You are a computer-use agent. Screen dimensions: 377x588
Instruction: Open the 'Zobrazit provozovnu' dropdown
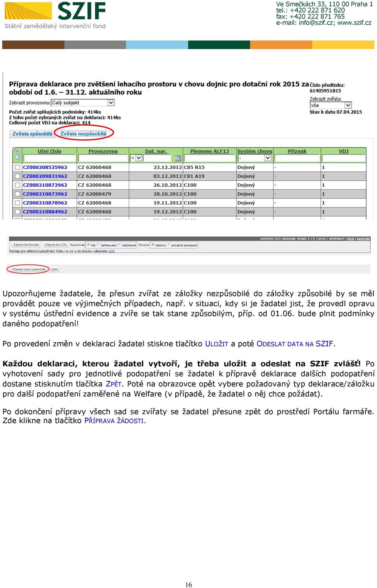[83, 103]
